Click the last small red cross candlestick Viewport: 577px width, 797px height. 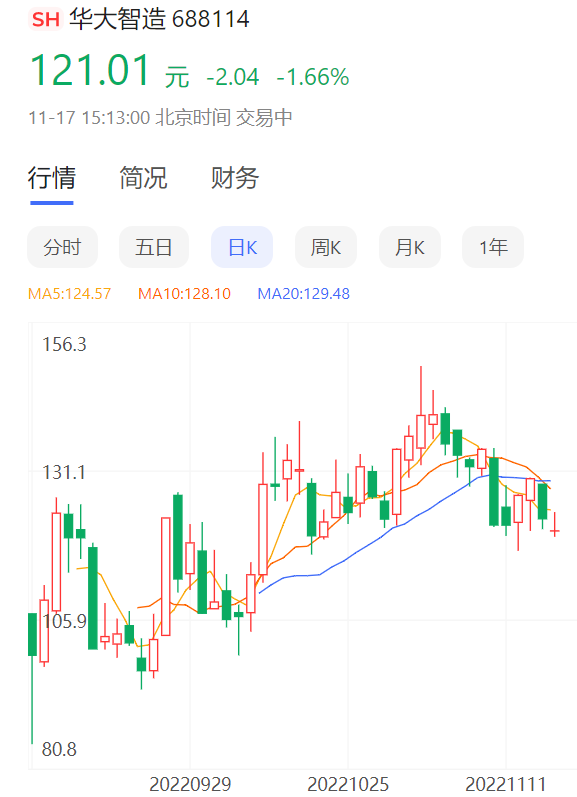pyautogui.click(x=555, y=525)
